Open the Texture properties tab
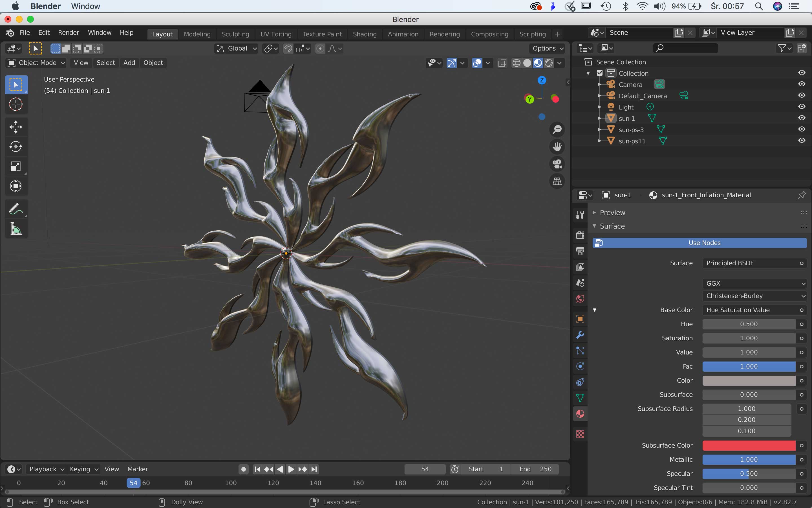 pyautogui.click(x=580, y=434)
